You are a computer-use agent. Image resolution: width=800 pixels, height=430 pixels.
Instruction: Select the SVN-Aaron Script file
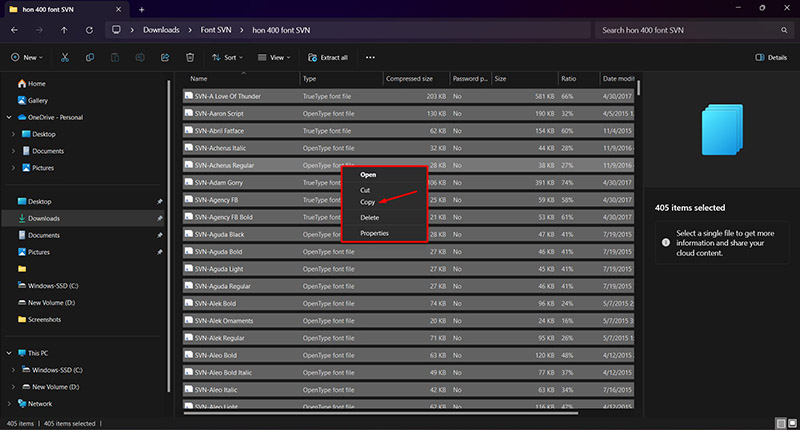408,113
